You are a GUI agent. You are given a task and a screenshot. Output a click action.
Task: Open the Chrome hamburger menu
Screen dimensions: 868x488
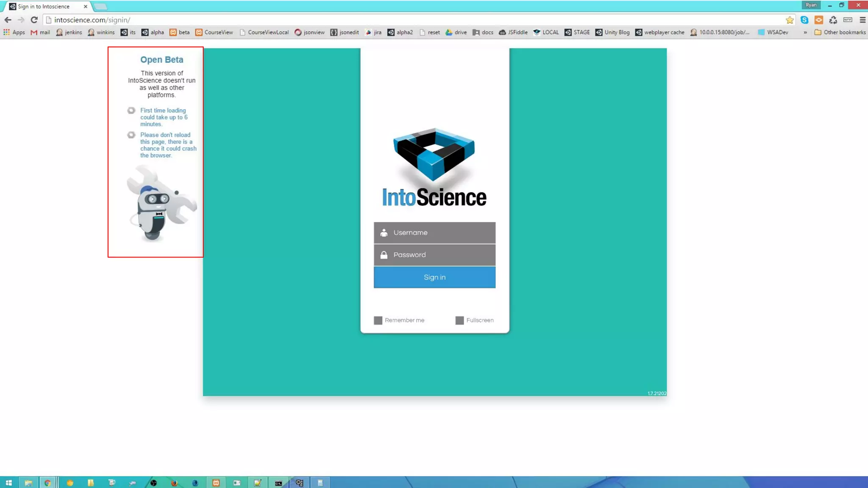pos(862,20)
